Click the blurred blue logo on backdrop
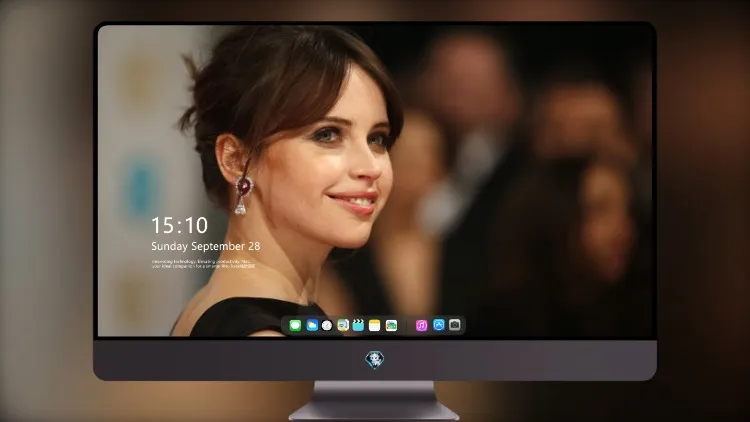Image resolution: width=750 pixels, height=422 pixels. [x=139, y=188]
